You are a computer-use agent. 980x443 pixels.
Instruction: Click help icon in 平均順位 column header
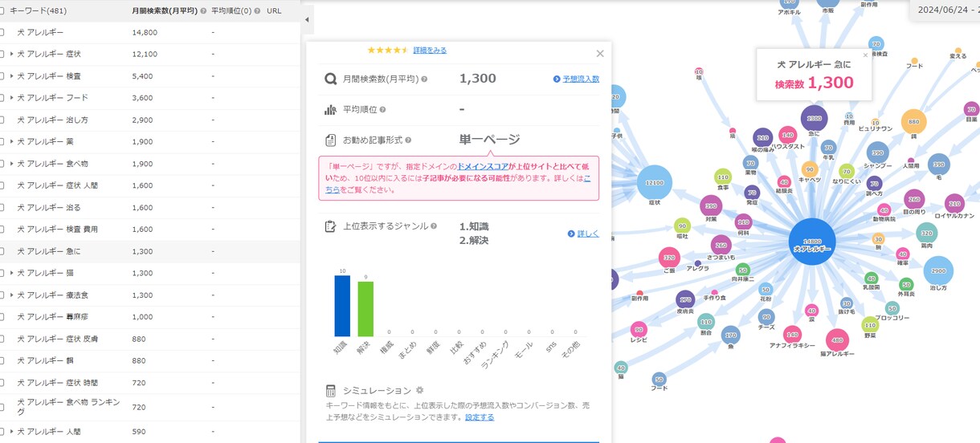(259, 11)
